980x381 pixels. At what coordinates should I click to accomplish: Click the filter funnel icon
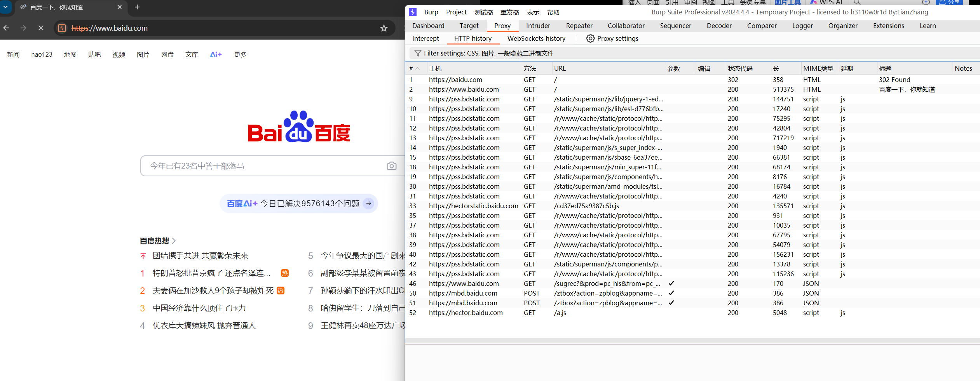418,53
